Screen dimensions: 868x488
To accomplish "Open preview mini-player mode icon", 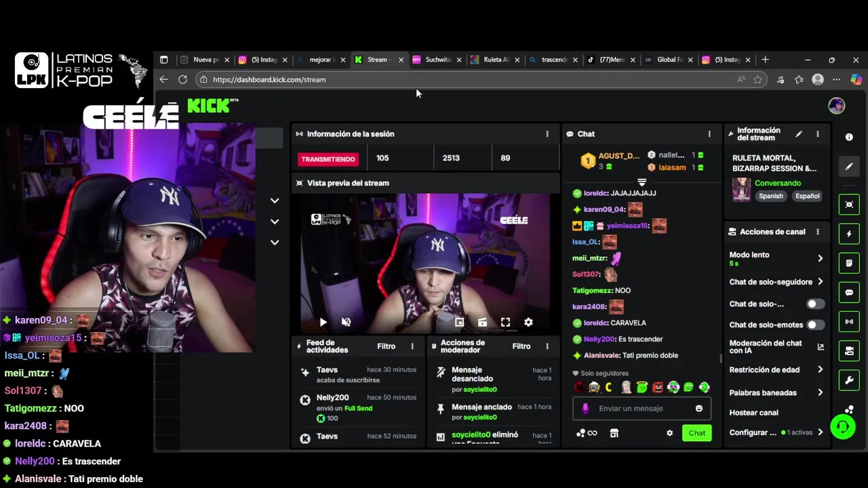I will pyautogui.click(x=459, y=323).
